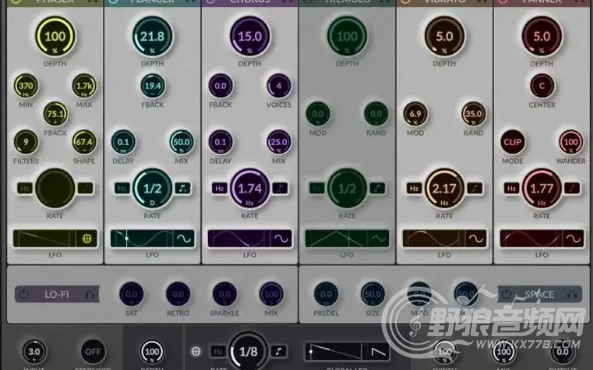Screen dimensions: 593x370
Task: Open the Panner LFO shape selector
Action: (573, 239)
